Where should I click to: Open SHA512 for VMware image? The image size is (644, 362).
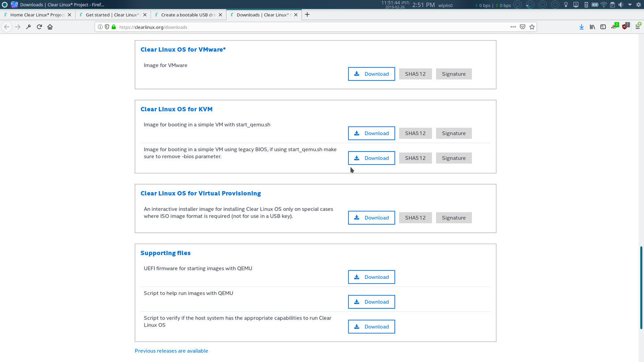pyautogui.click(x=415, y=74)
